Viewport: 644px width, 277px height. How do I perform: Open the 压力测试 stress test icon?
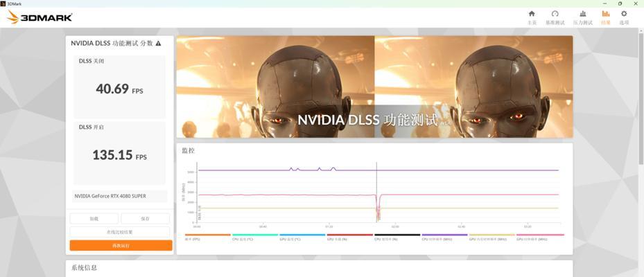point(583,14)
